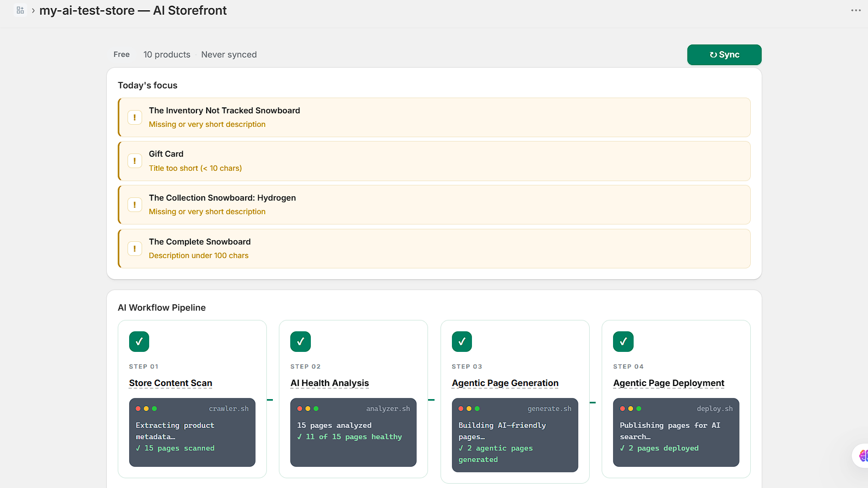Open the three-dot more actions menu
Viewport: 868px width, 488px height.
[856, 10]
